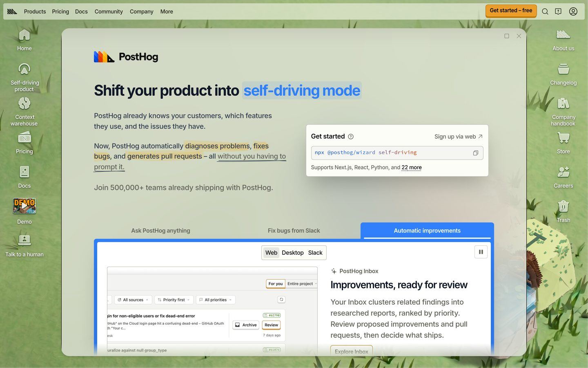The image size is (588, 368).
Task: Click the #62790 pull request badge
Action: point(272,315)
